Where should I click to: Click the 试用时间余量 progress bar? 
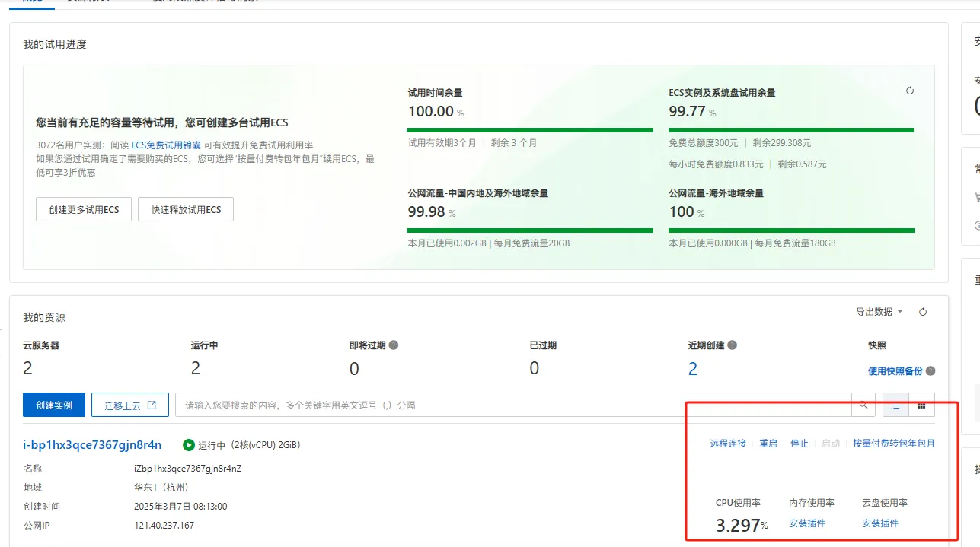530,129
